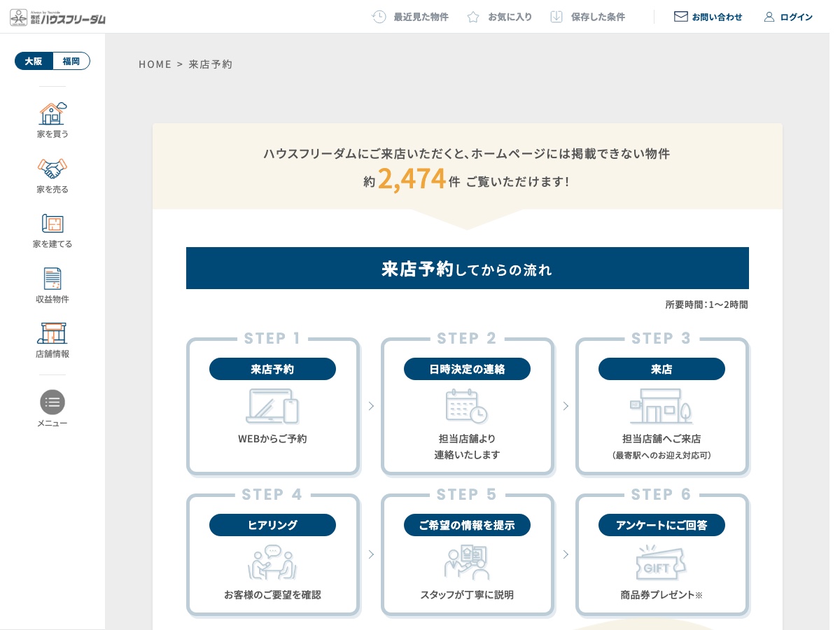
Task: Select 家を売る sidebar label
Action: (52, 190)
